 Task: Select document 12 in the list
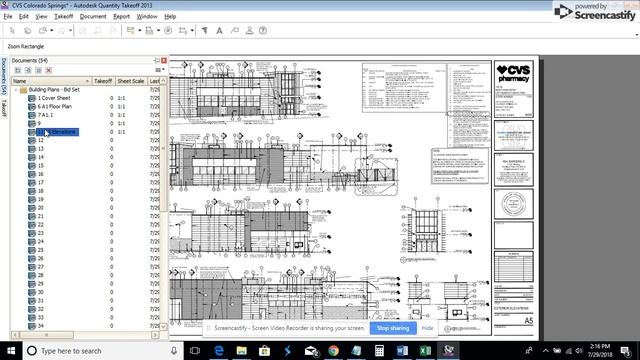pyautogui.click(x=40, y=140)
